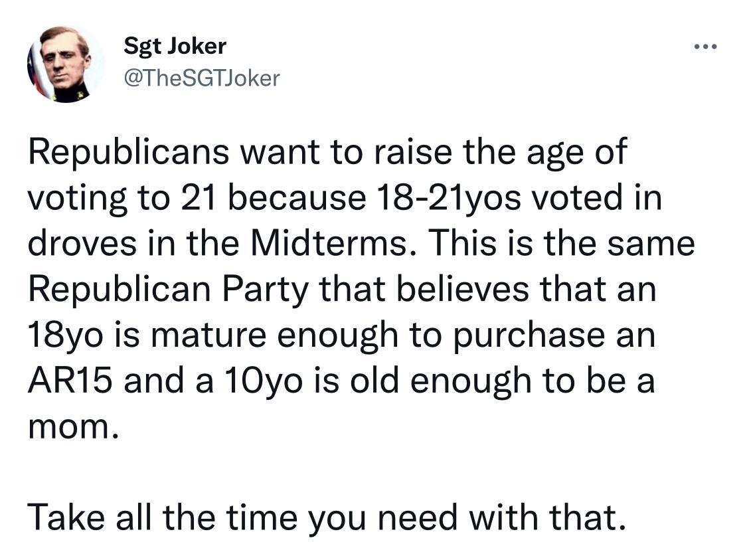Image resolution: width=747 pixels, height=560 pixels.
Task: Select the bold Sgt Joker name text
Action: point(175,46)
